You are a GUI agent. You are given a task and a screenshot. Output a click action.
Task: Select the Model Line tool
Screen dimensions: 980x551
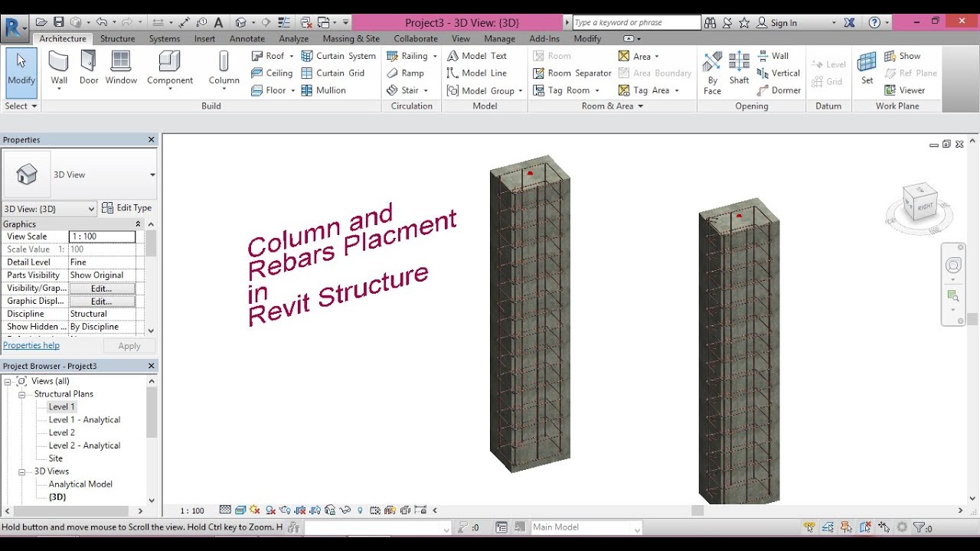[x=476, y=73]
